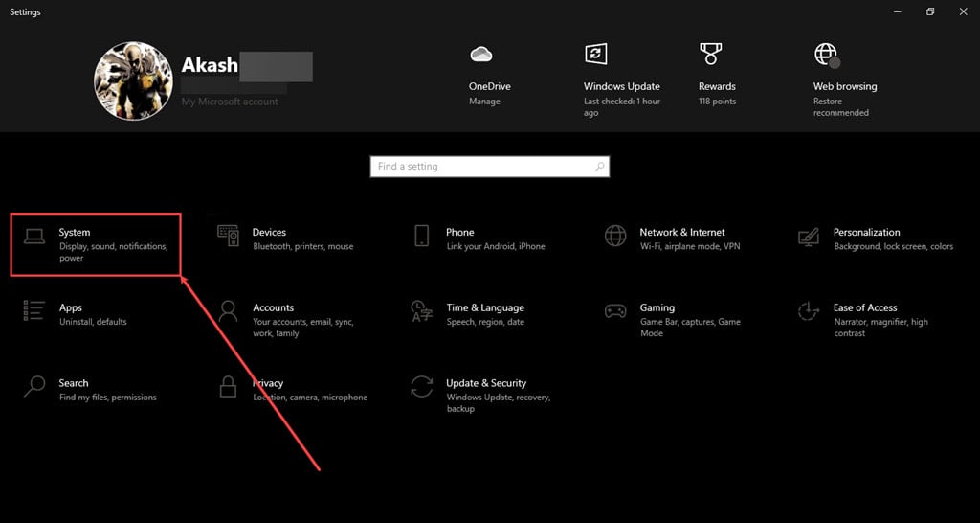Click '118 points' under Rewards

[718, 102]
